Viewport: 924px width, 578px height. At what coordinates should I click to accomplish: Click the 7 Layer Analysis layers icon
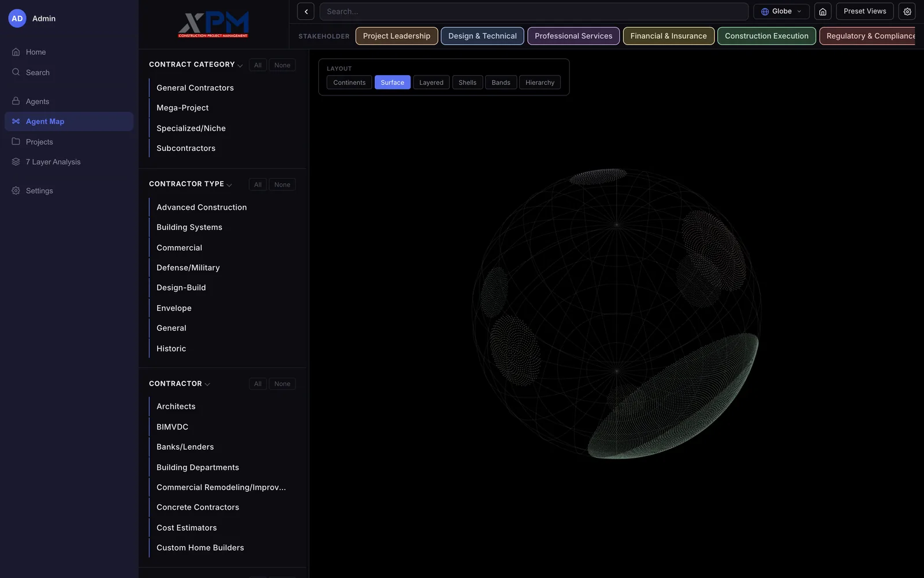tap(16, 162)
